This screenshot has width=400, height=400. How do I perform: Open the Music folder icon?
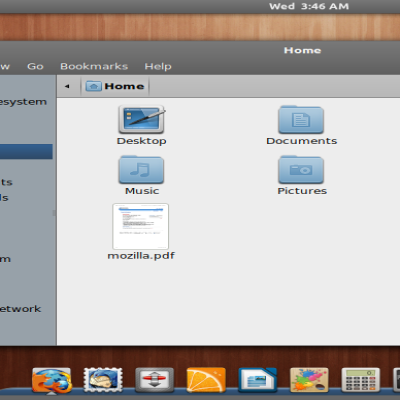pos(141,169)
